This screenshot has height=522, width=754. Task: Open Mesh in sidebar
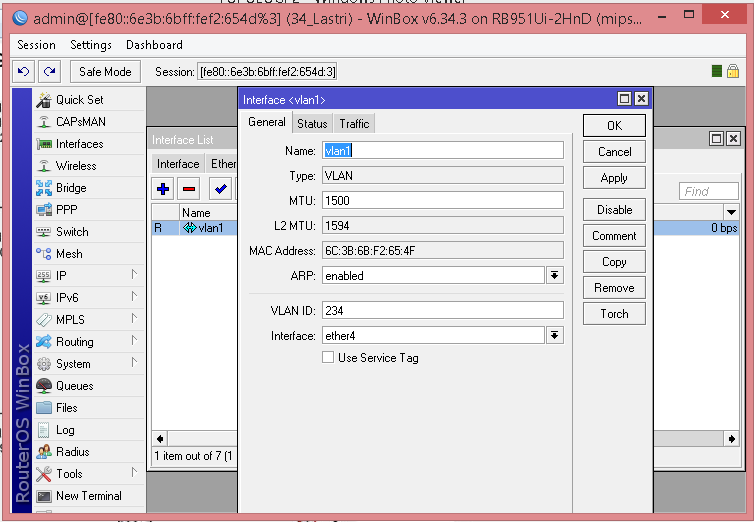[x=89, y=254]
